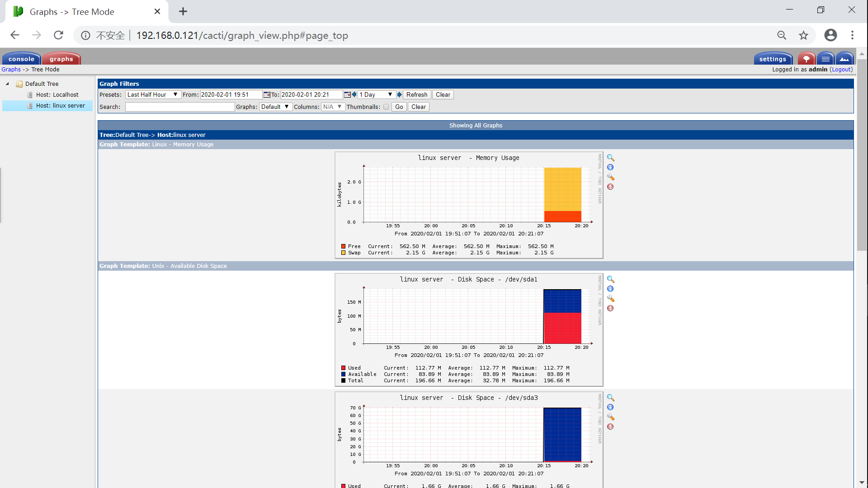Zoom the Memory Usage graph with the magnifier icon
Viewport: 868px width, 488px height.
pyautogui.click(x=610, y=158)
